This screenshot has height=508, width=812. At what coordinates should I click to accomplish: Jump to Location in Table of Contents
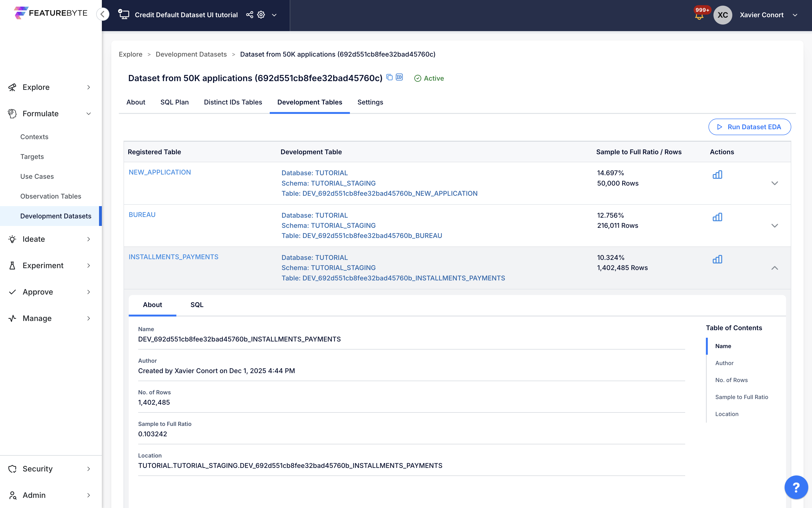(727, 414)
